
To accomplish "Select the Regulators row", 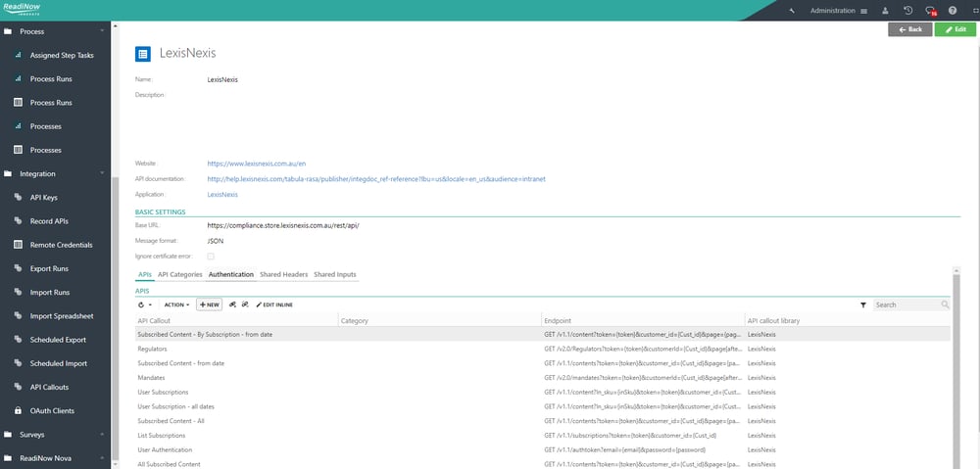I will coord(543,350).
